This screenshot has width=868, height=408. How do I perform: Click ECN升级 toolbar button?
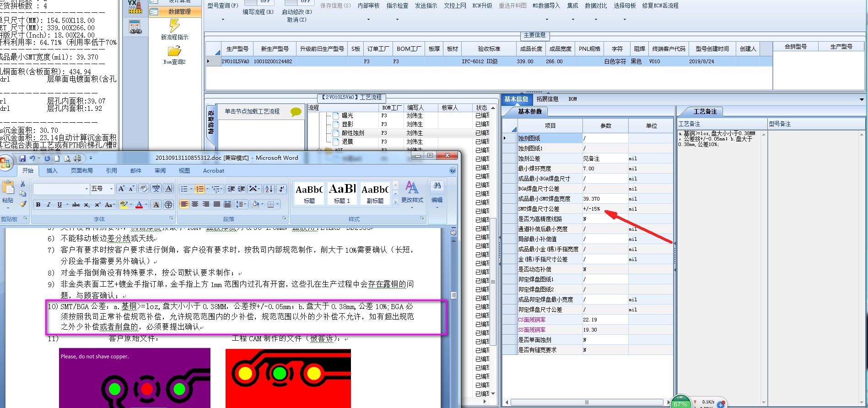[x=482, y=5]
